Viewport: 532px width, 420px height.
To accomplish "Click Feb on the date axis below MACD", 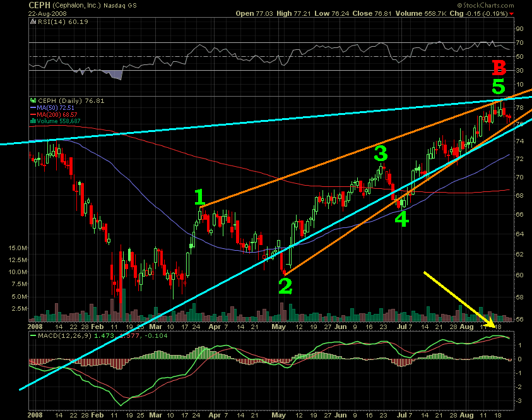I will coord(97,415).
